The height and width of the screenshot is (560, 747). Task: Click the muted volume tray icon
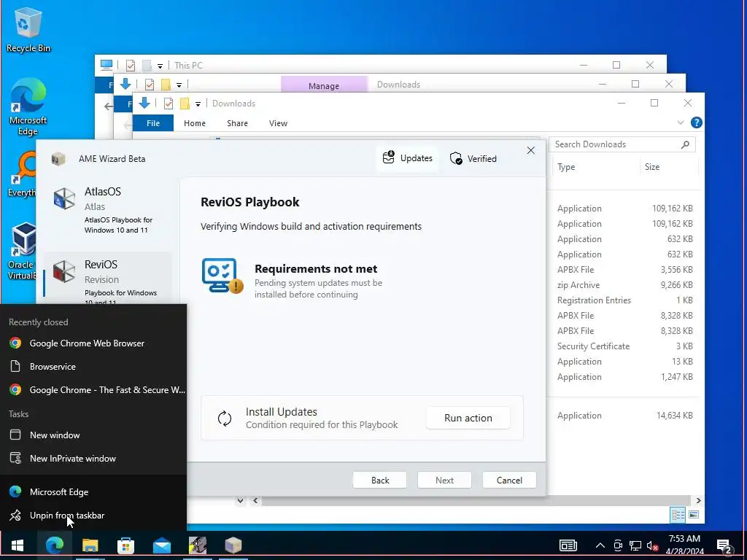coord(652,545)
